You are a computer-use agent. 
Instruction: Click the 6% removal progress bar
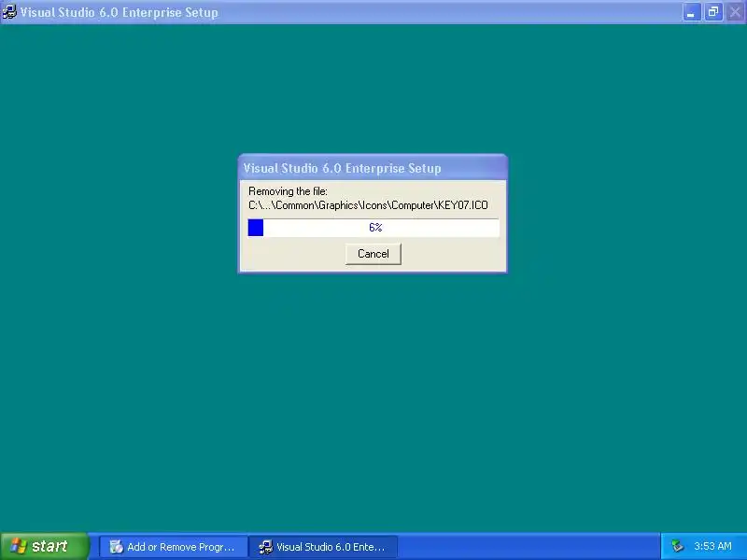[x=373, y=228]
